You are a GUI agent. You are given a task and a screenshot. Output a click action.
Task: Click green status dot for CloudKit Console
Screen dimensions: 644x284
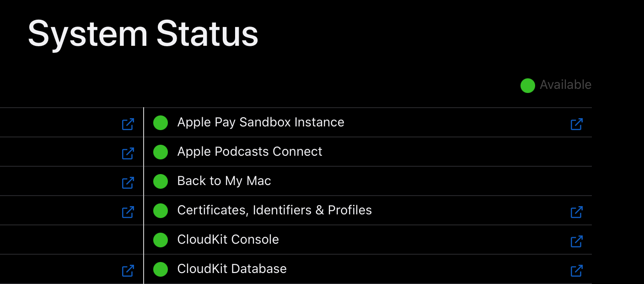coord(161,240)
